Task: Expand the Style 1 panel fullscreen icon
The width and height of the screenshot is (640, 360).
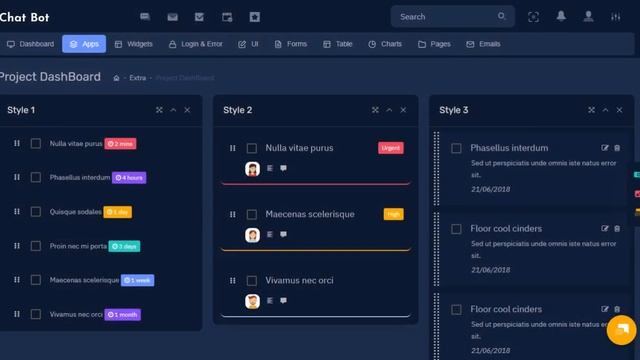Action: tap(159, 110)
